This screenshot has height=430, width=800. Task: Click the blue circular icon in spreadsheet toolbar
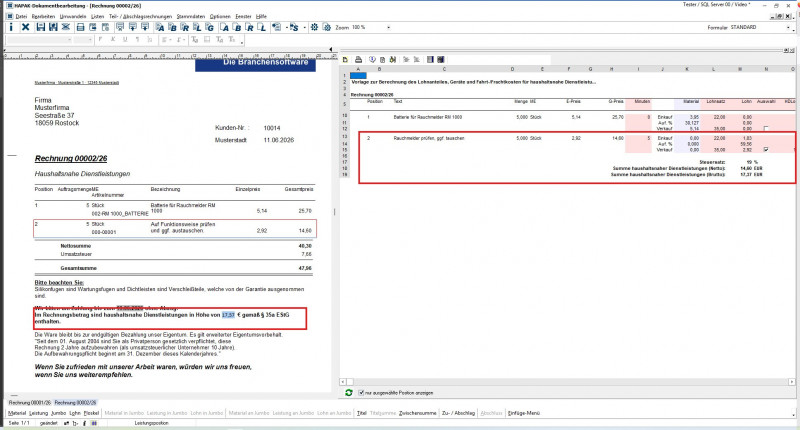[372, 60]
